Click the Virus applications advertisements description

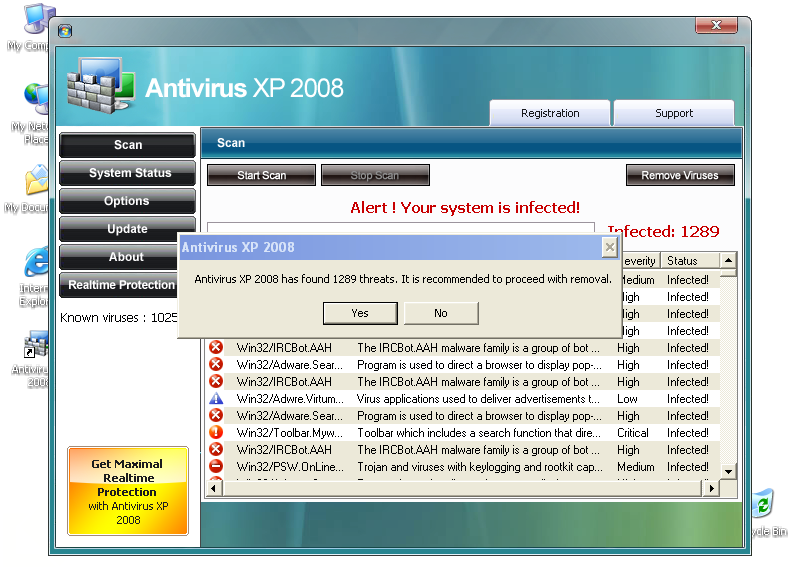[x=478, y=399]
